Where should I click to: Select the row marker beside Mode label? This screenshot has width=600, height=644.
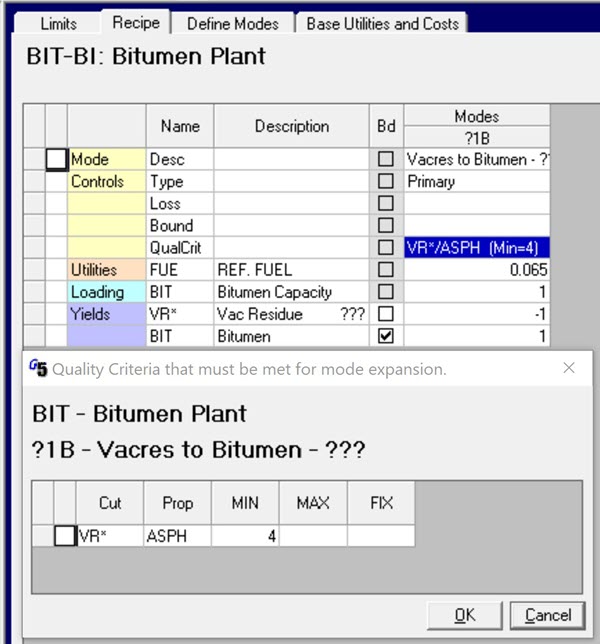(57, 160)
